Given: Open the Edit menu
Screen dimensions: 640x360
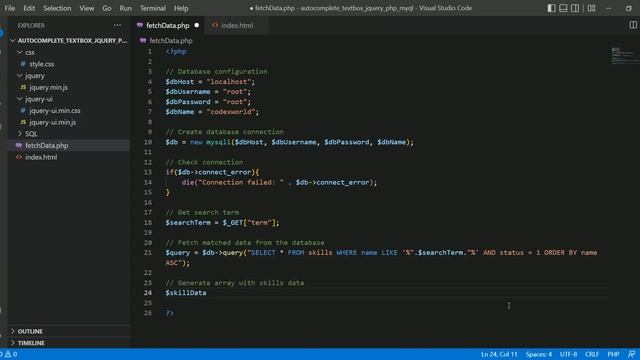Looking at the screenshot, I should click(x=29, y=8).
